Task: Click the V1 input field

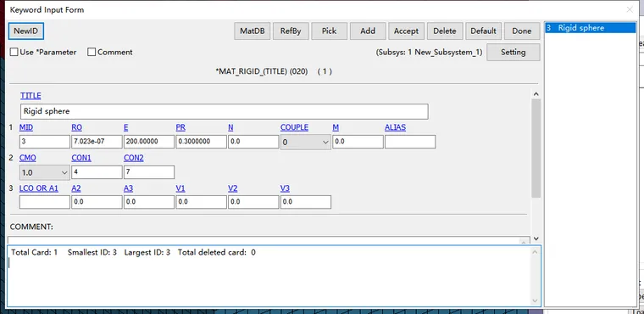Action: 201,202
